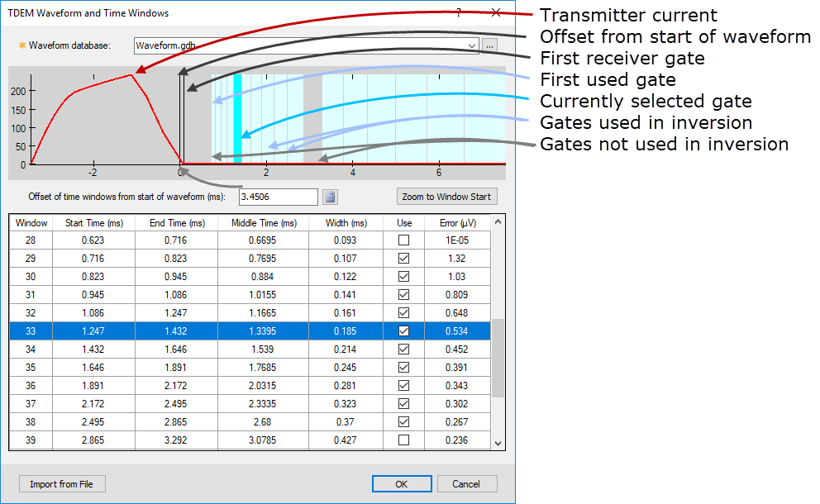820x504 pixels.
Task: Click Middle Time cell 2.3335
Action: [263, 404]
